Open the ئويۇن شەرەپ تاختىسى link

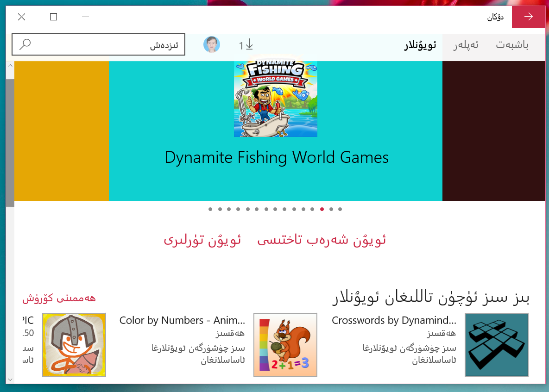[322, 240]
